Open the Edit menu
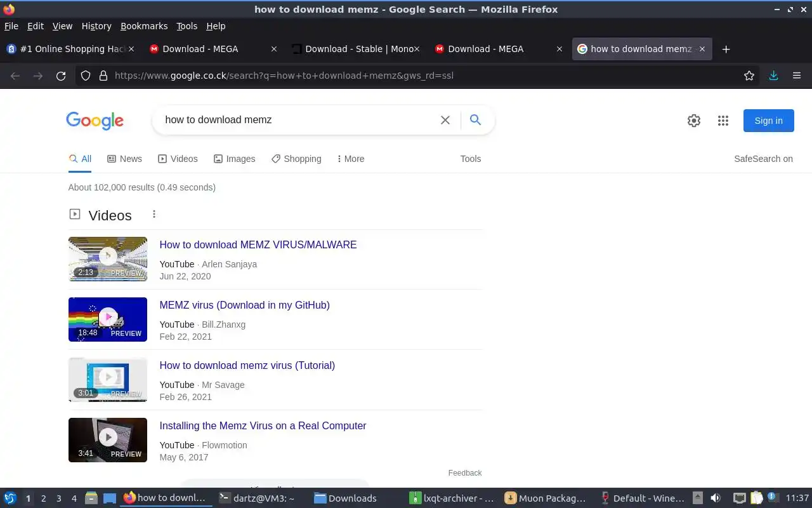812x508 pixels. pyautogui.click(x=36, y=26)
